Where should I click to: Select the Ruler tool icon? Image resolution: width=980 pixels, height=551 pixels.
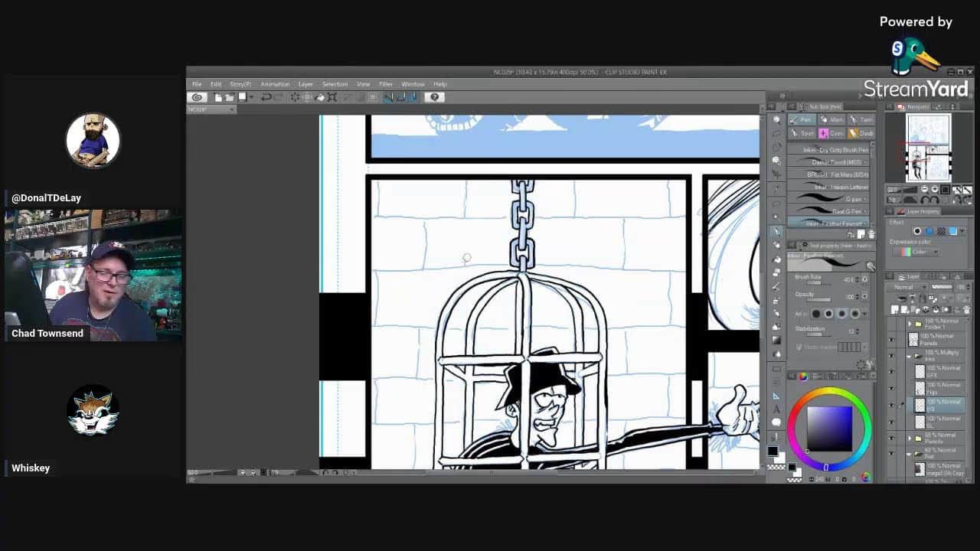pyautogui.click(x=776, y=396)
